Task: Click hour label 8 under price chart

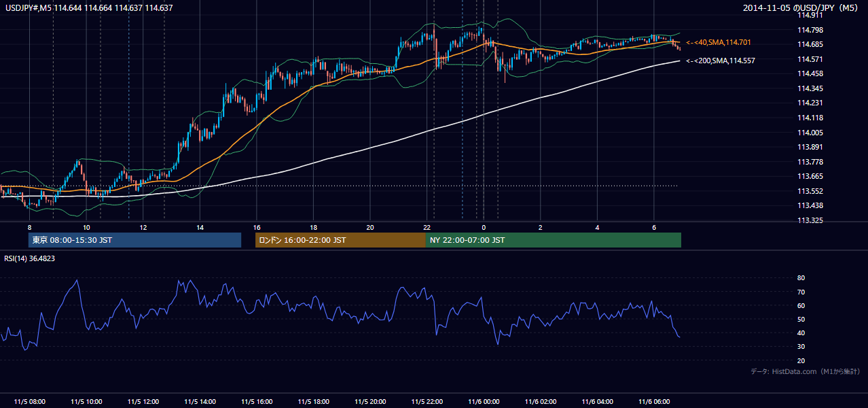Action: (29, 227)
